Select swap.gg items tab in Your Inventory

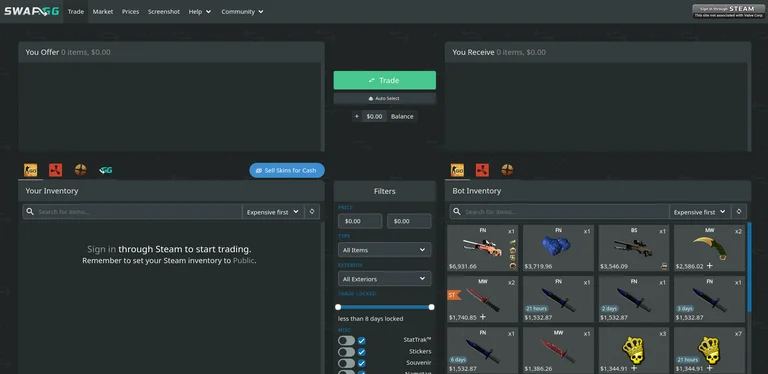pyautogui.click(x=105, y=170)
